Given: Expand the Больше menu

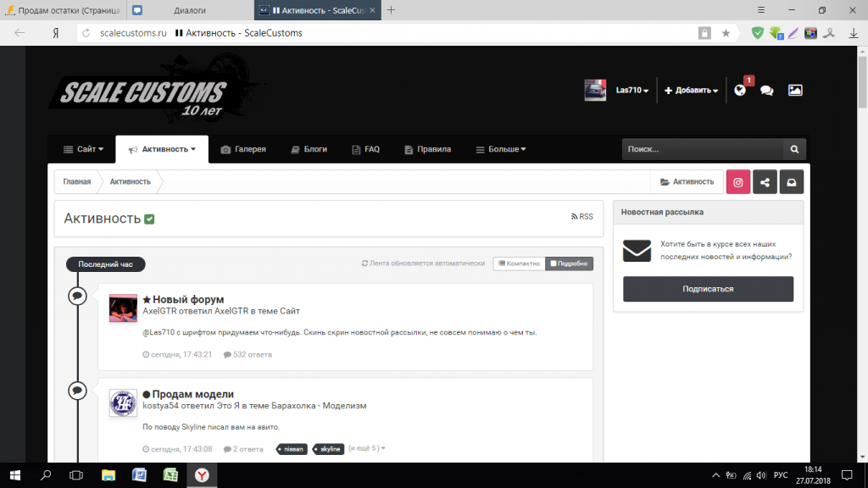Looking at the screenshot, I should (500, 149).
